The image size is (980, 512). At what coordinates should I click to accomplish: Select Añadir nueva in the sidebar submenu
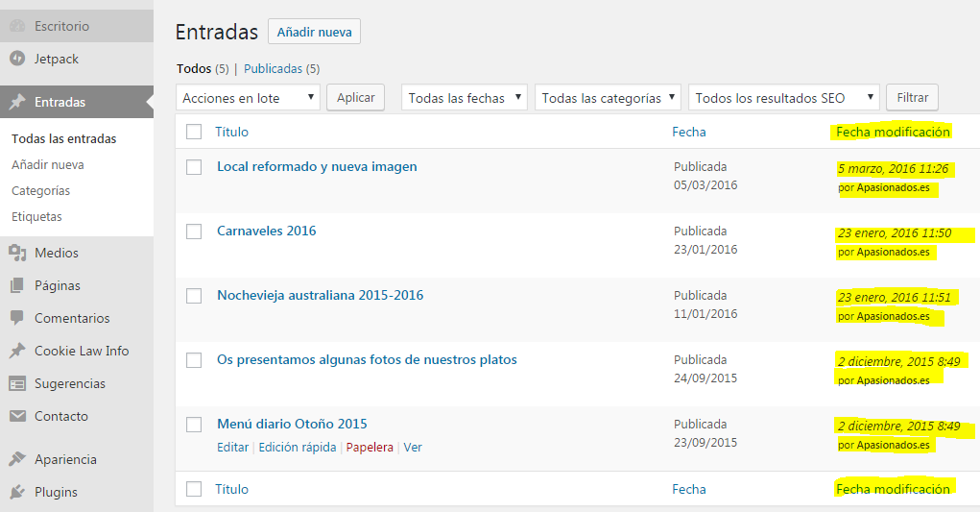(47, 164)
